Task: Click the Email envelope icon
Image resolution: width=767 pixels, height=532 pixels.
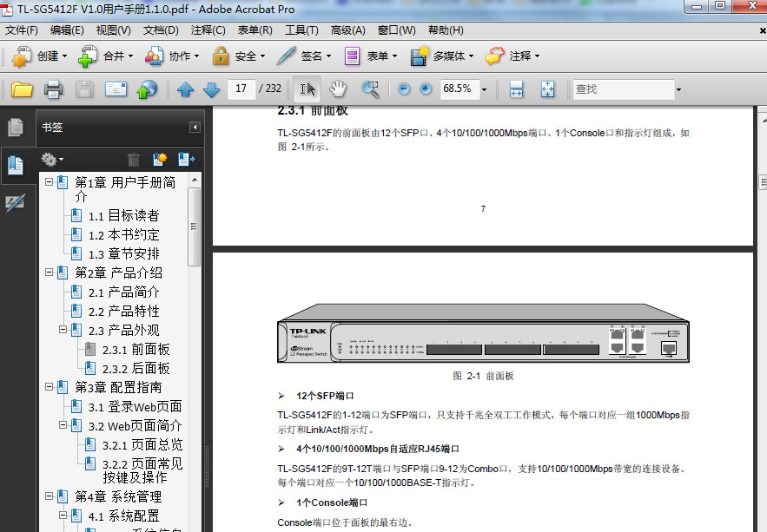Action: [116, 89]
